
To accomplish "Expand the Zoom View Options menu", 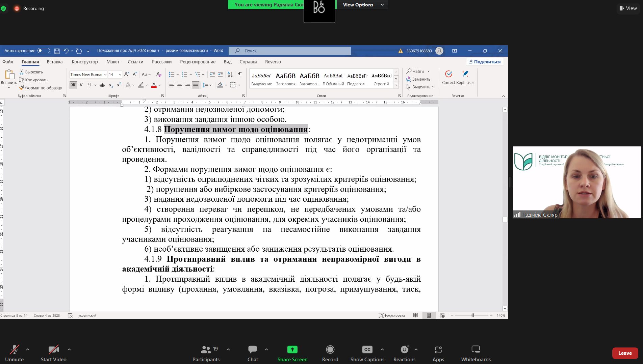I will coord(363,5).
